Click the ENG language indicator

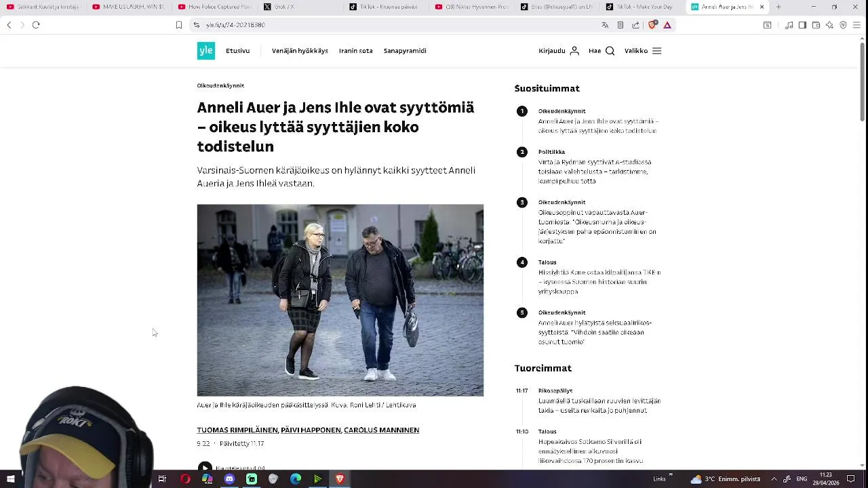(802, 479)
